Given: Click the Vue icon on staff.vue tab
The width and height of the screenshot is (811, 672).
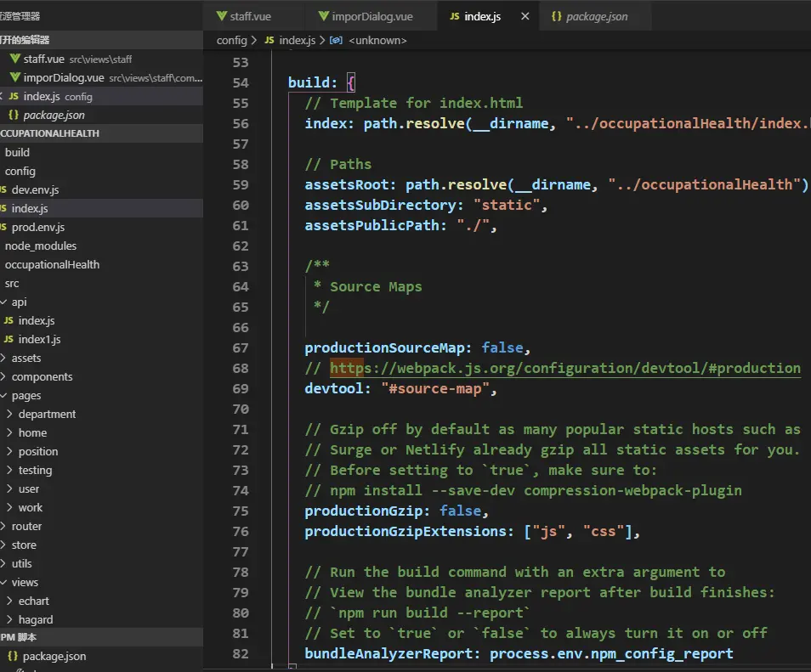Looking at the screenshot, I should tap(222, 16).
